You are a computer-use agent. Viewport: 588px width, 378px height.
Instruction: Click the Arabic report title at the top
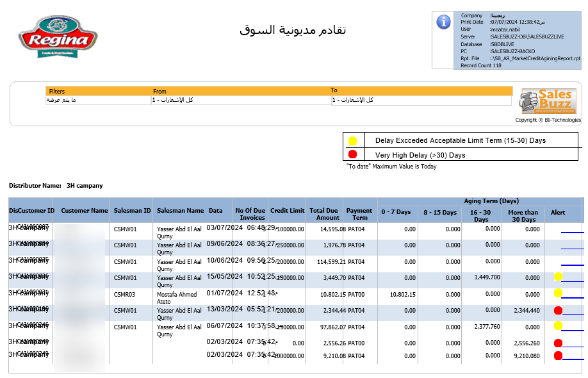pyautogui.click(x=293, y=30)
